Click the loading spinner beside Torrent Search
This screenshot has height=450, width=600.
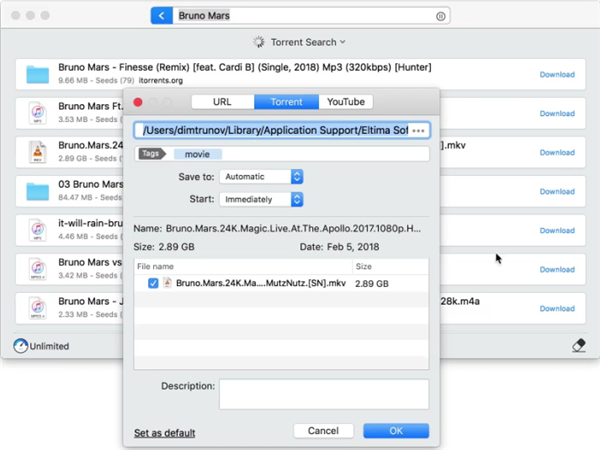[259, 42]
